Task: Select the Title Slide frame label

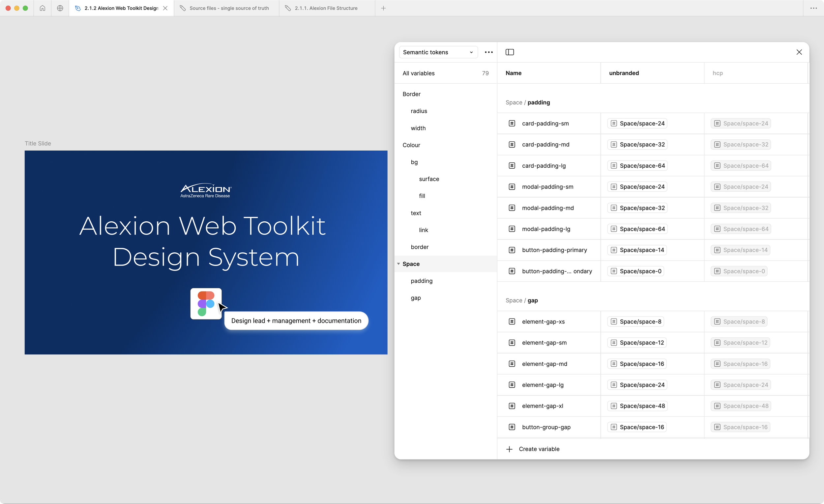Action: pos(38,143)
